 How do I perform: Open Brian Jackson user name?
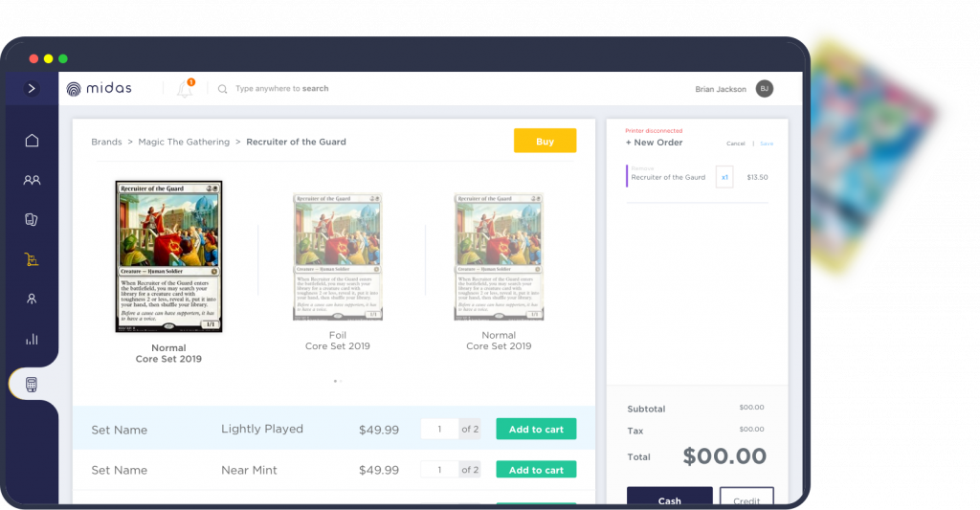tap(721, 89)
